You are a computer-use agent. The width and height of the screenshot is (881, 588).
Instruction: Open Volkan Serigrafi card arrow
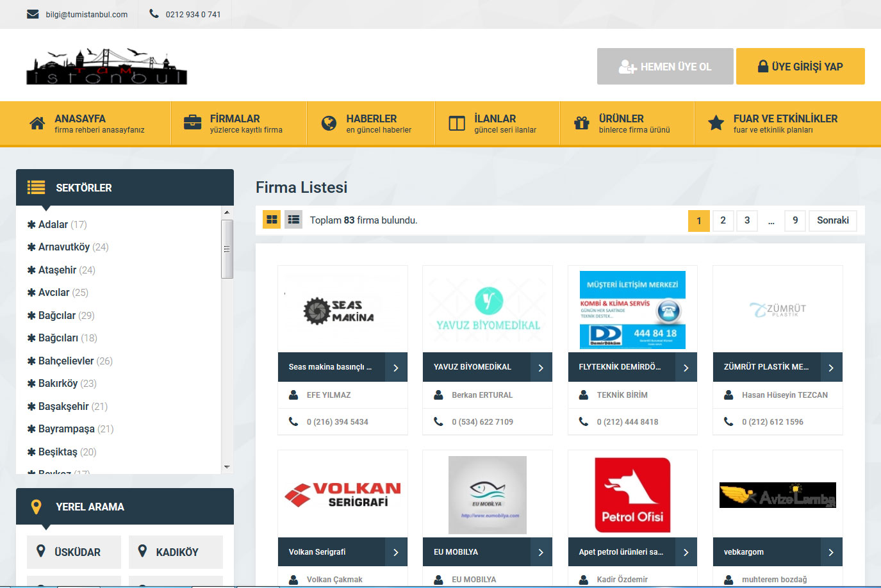pos(396,552)
